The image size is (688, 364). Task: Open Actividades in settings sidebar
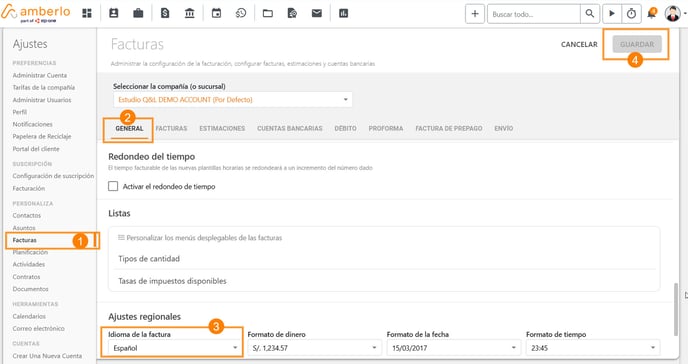[x=29, y=264]
